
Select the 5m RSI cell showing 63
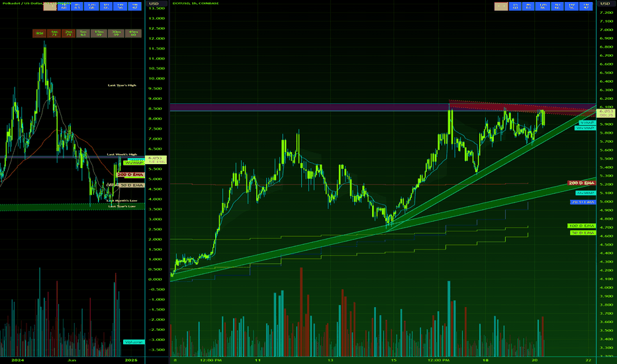click(x=83, y=34)
